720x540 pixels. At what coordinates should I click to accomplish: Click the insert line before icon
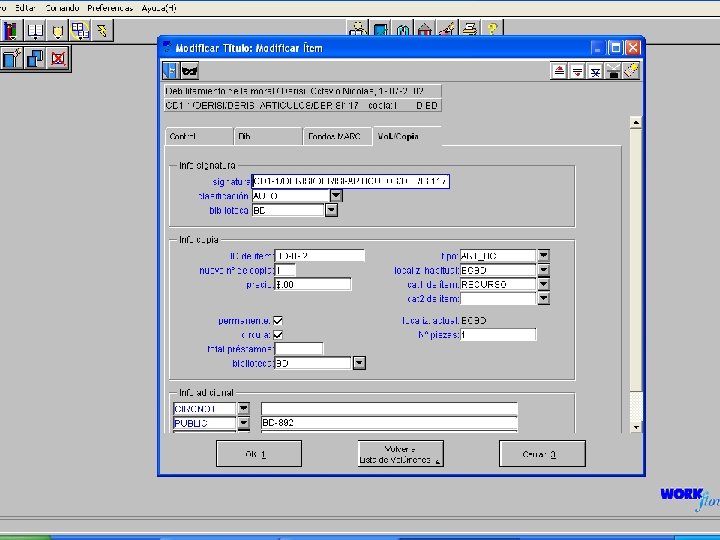pos(559,71)
